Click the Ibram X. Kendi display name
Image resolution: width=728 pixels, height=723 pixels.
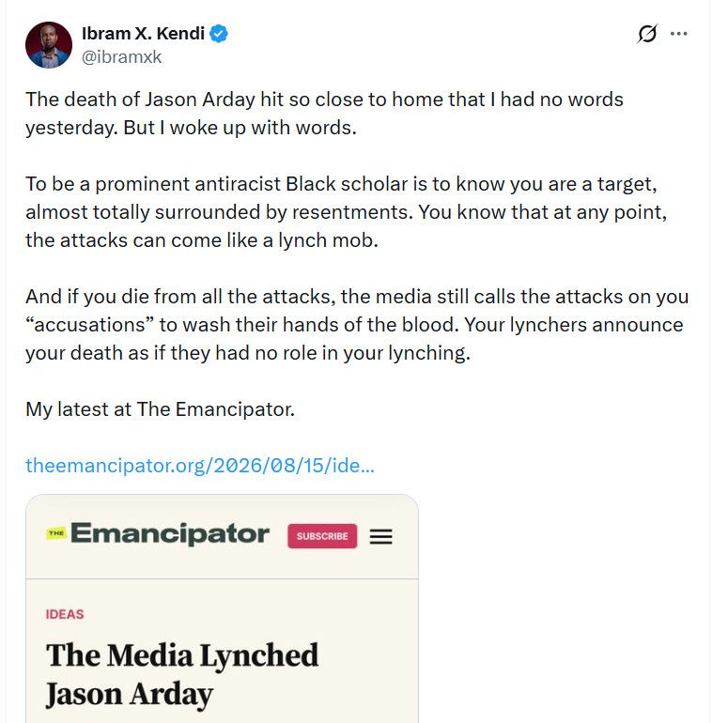143,34
